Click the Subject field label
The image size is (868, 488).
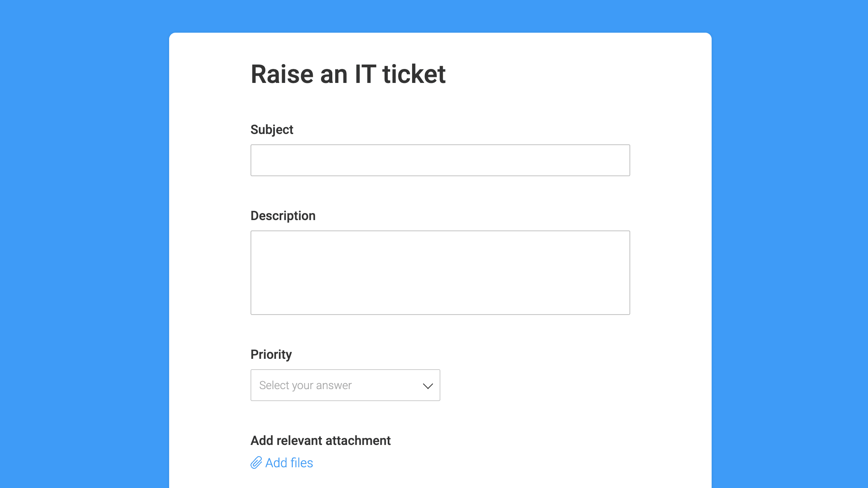pyautogui.click(x=272, y=130)
